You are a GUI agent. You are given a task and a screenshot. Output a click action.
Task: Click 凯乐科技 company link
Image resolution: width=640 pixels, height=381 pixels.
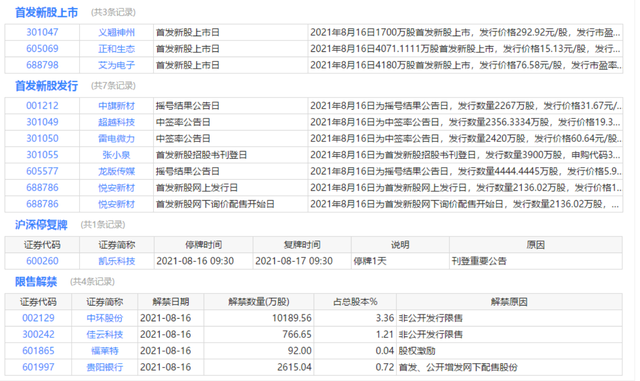tap(116, 261)
